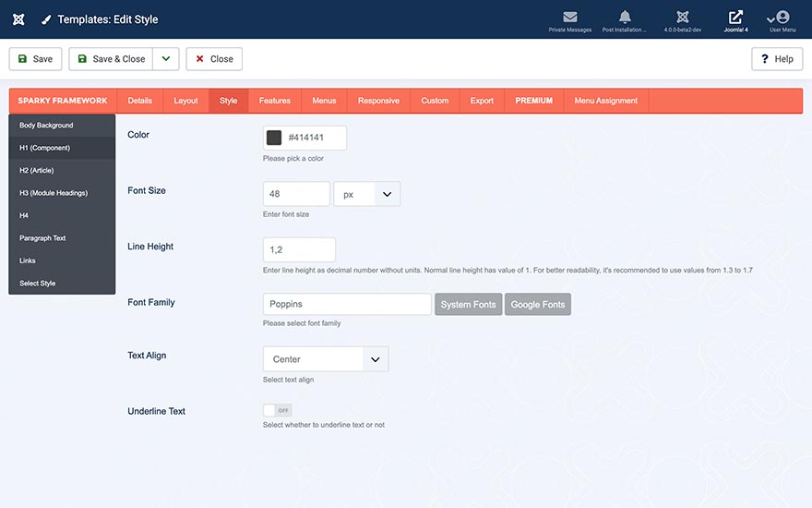Open the font size unit px dropdown
The image size is (812, 508).
tap(366, 194)
